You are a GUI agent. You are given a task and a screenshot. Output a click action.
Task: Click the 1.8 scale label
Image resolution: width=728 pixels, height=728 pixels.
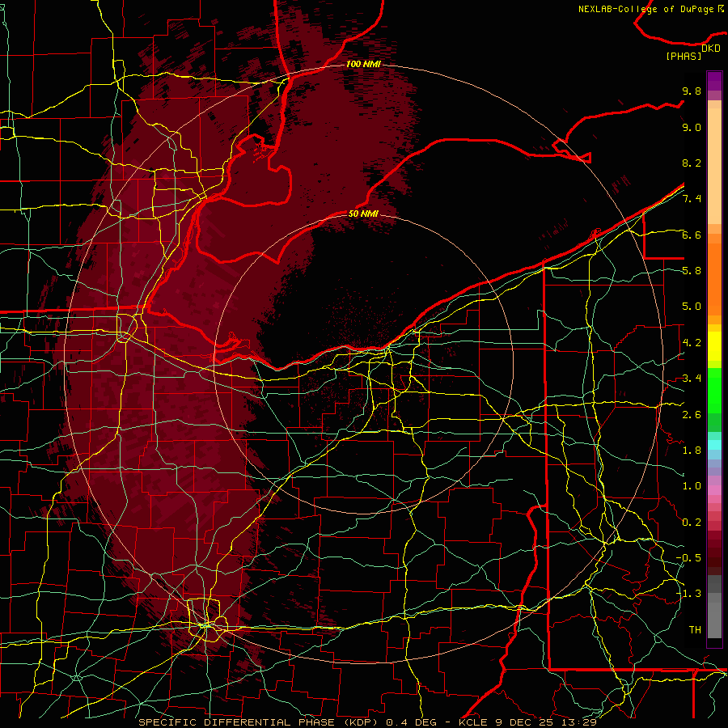692,451
